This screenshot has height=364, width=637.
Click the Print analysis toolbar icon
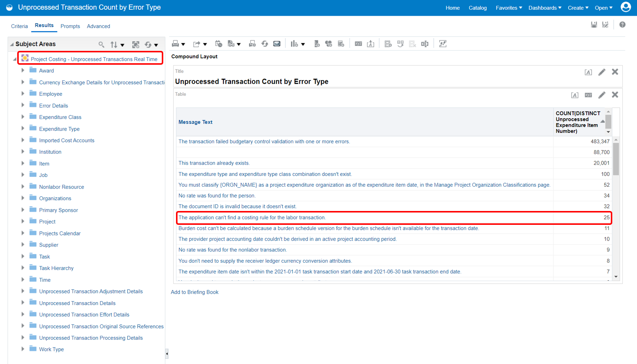coord(175,44)
